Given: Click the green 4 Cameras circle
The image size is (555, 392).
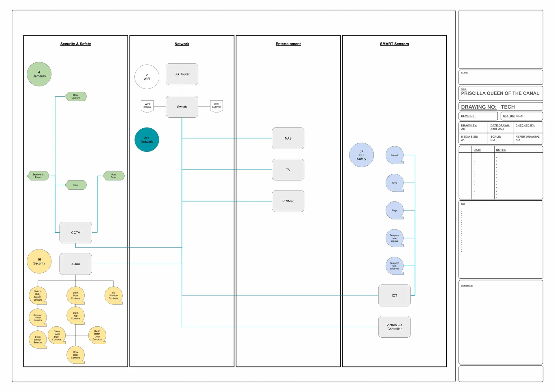Looking at the screenshot, I should coord(39,74).
